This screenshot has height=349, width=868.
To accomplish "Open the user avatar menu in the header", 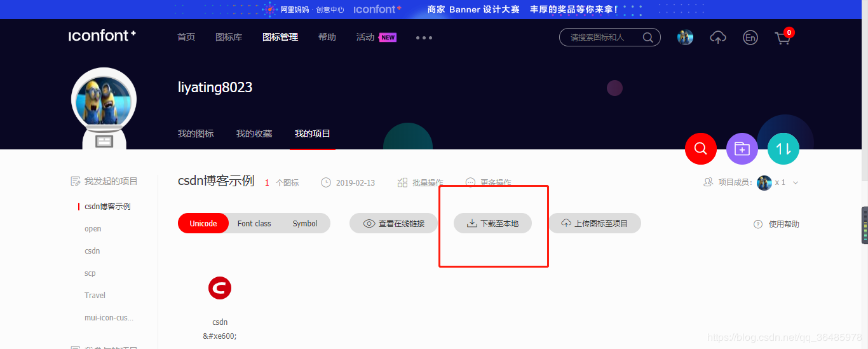I will click(685, 38).
